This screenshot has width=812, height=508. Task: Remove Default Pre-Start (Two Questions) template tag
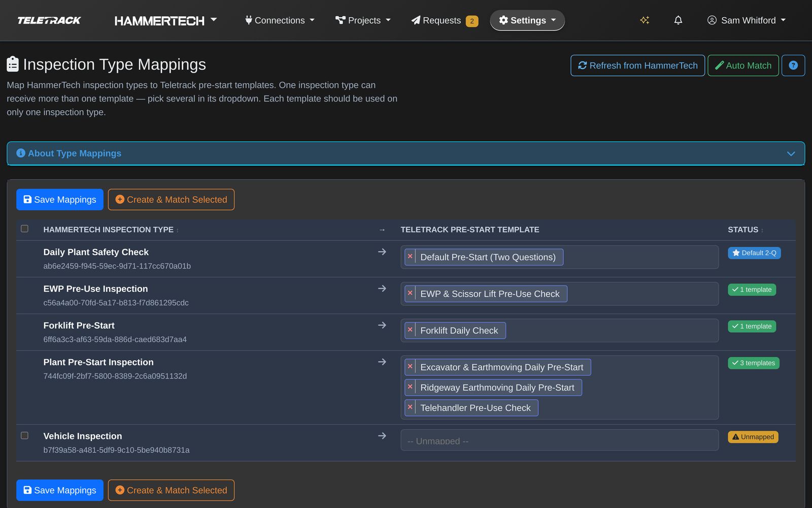point(410,257)
